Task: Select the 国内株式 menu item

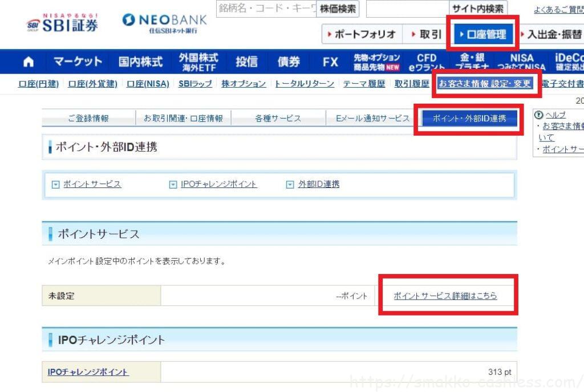Action: [140, 62]
